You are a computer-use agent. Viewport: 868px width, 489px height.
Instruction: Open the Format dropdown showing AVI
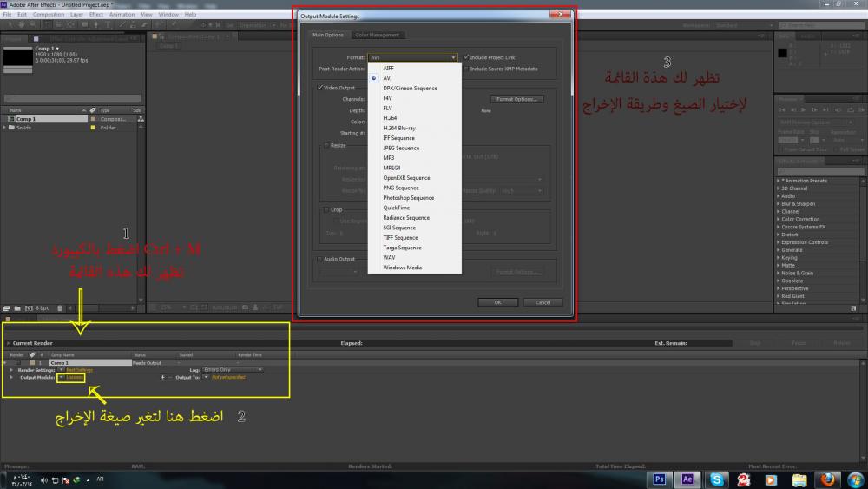[412, 57]
